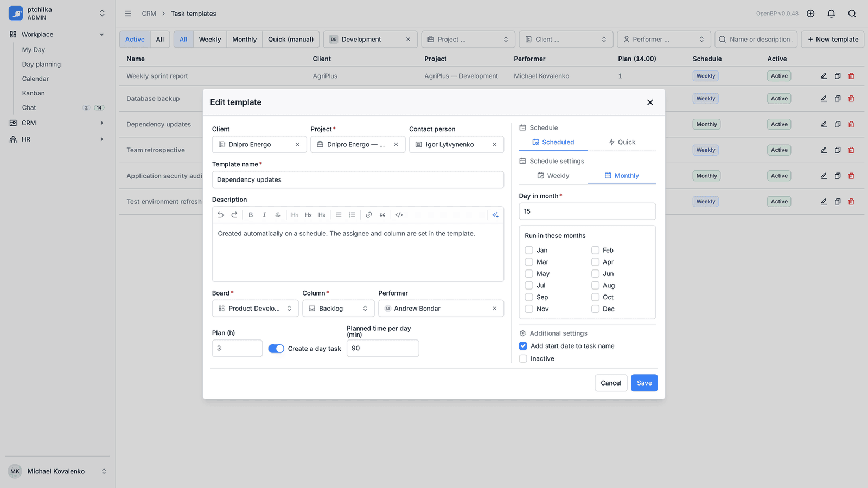Open the Column dropdown showing Backlog
Image resolution: width=868 pixels, height=488 pixels.
pyautogui.click(x=338, y=309)
